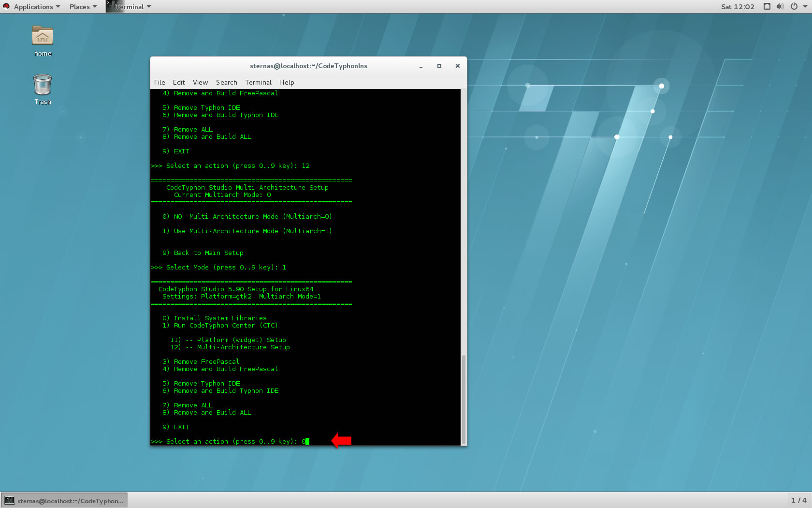Click the window list icon in top bar
The width and height of the screenshot is (812, 508).
(x=767, y=6)
